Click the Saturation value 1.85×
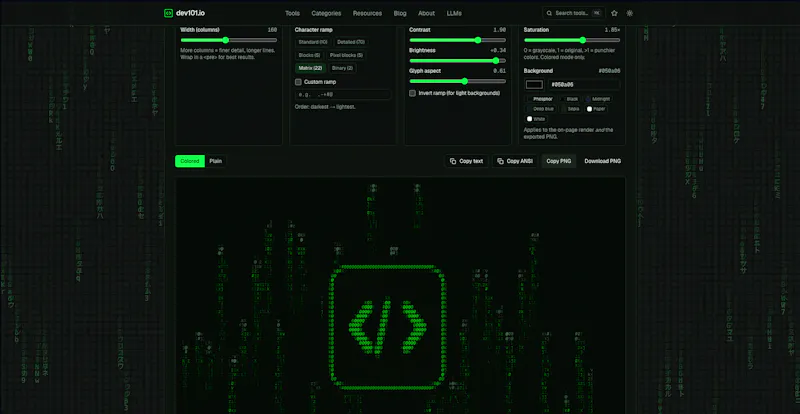This screenshot has height=414, width=800. point(612,30)
